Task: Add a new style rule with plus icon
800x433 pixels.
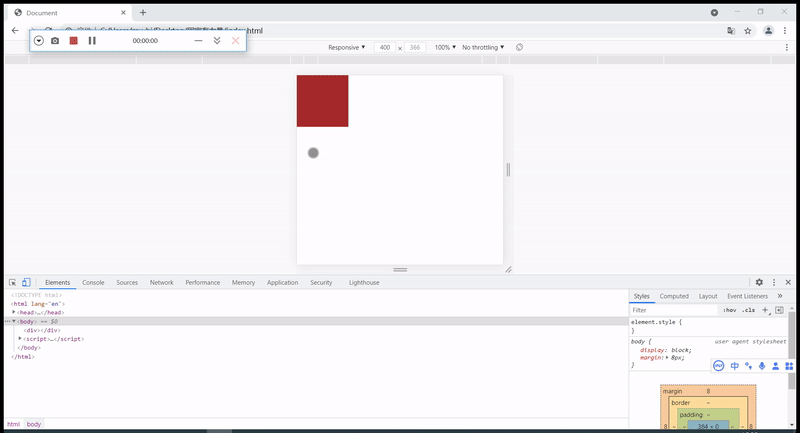Action: (x=765, y=310)
